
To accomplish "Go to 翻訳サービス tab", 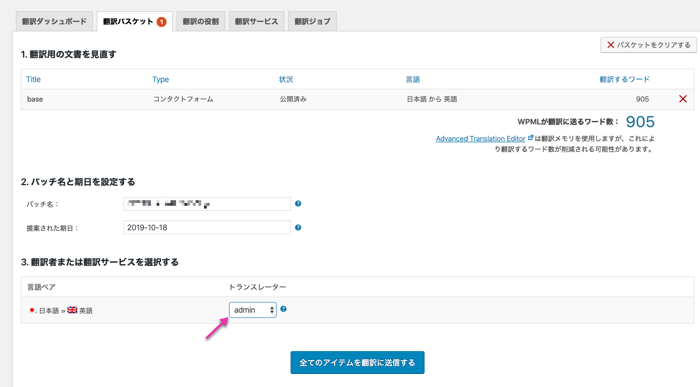I will click(256, 21).
